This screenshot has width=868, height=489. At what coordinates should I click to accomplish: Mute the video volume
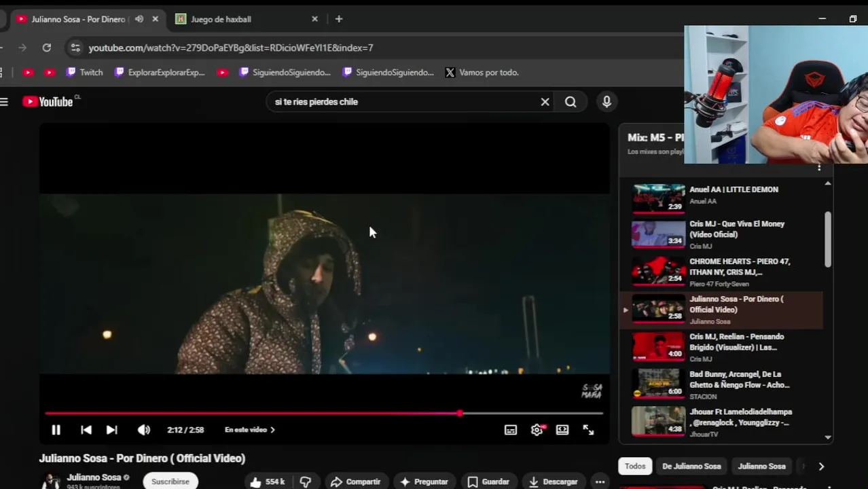[x=143, y=430]
